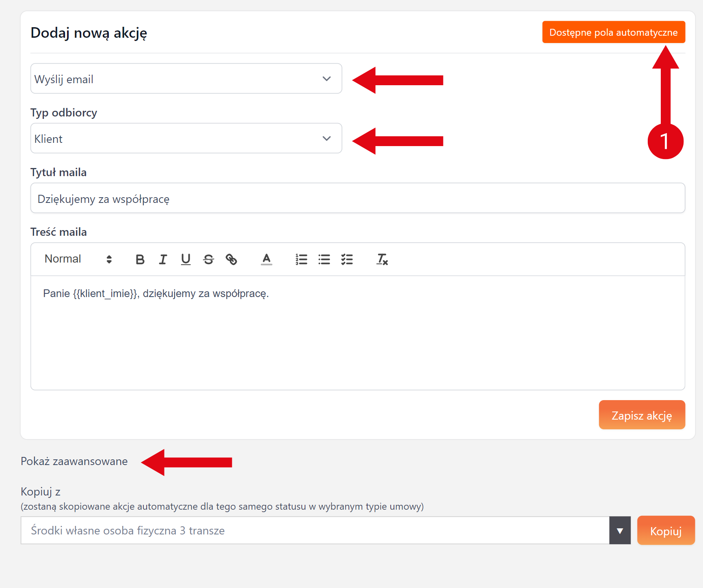The height and width of the screenshot is (588, 703).
Task: Show advanced options via Pokaż zaawansowane
Action: tap(74, 461)
